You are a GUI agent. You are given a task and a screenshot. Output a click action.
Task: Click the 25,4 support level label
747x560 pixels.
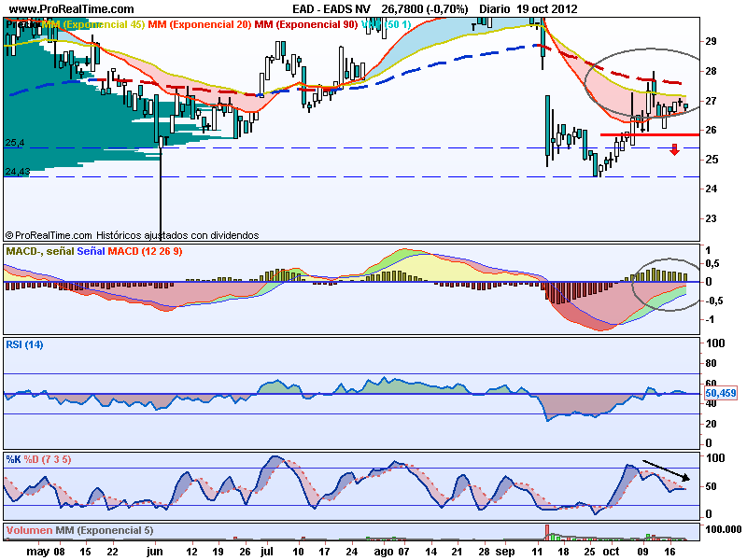15,143
